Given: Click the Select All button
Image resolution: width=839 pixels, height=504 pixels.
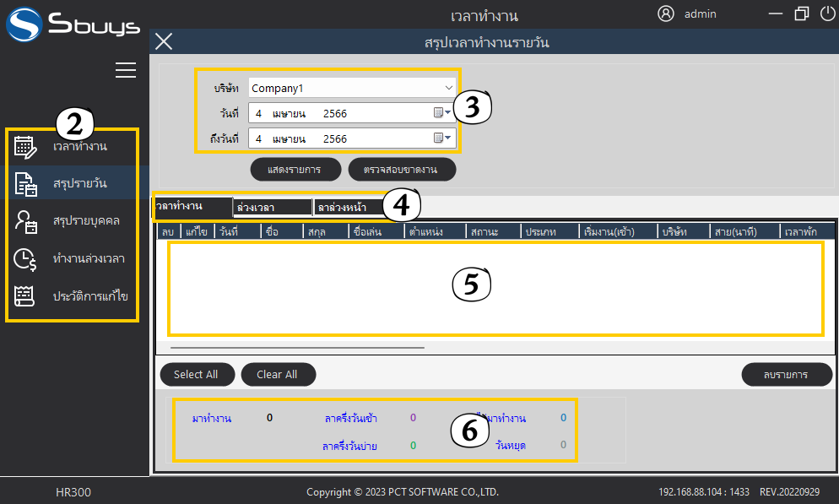Looking at the screenshot, I should coord(195,374).
